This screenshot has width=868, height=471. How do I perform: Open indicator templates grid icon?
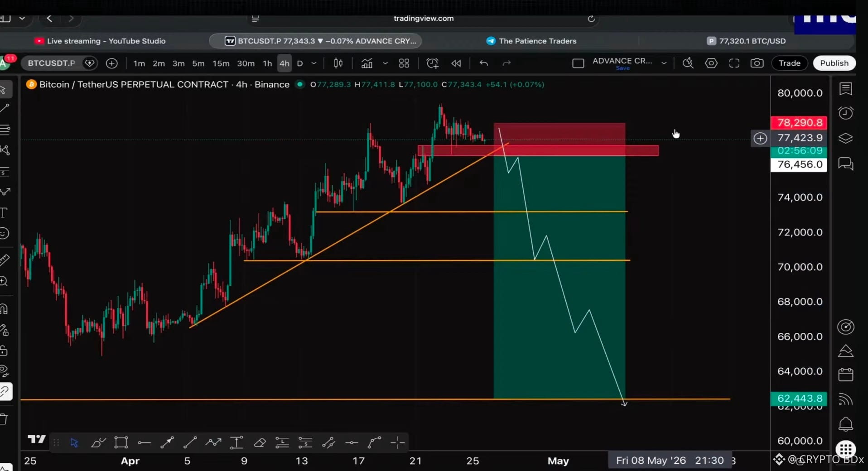(x=404, y=63)
